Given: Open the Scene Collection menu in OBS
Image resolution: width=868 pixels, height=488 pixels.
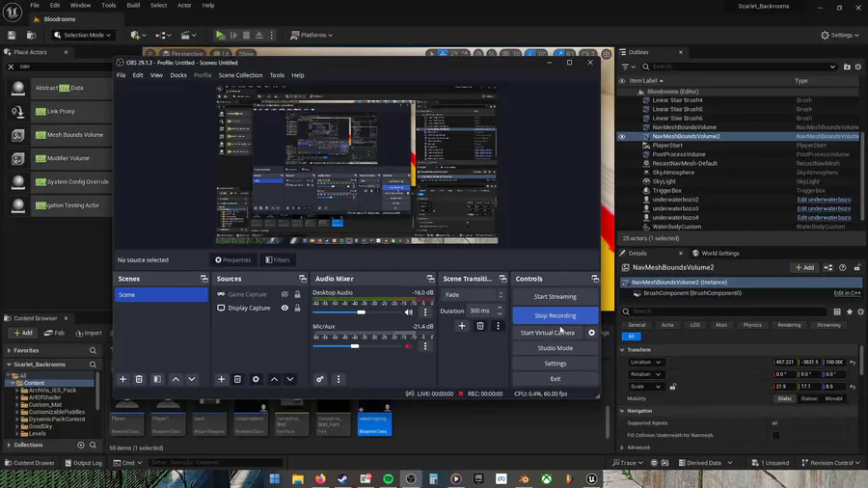Looking at the screenshot, I should pyautogui.click(x=240, y=75).
